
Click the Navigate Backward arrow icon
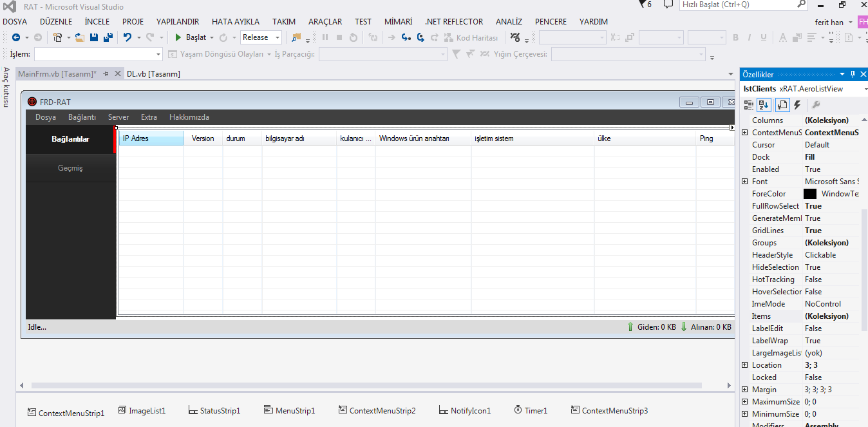pos(16,37)
